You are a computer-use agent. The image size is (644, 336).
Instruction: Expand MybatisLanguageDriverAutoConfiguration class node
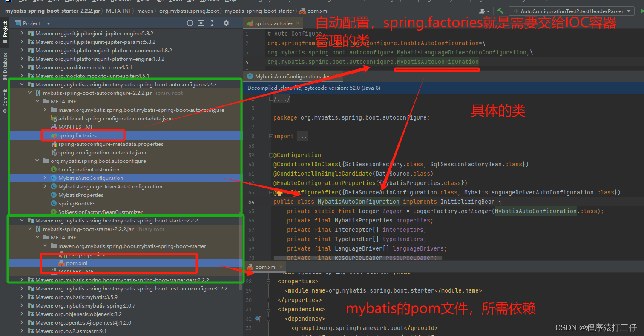(x=45, y=187)
